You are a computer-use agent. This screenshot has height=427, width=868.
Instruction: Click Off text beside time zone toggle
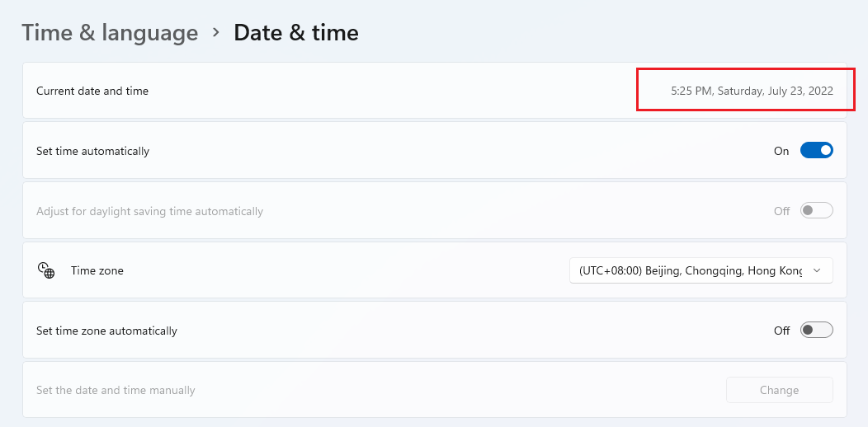(x=781, y=331)
